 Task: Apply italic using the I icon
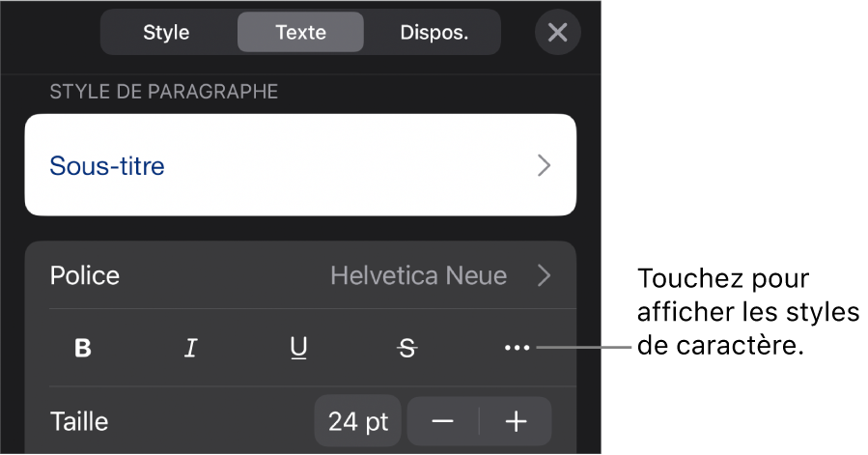tap(190, 348)
